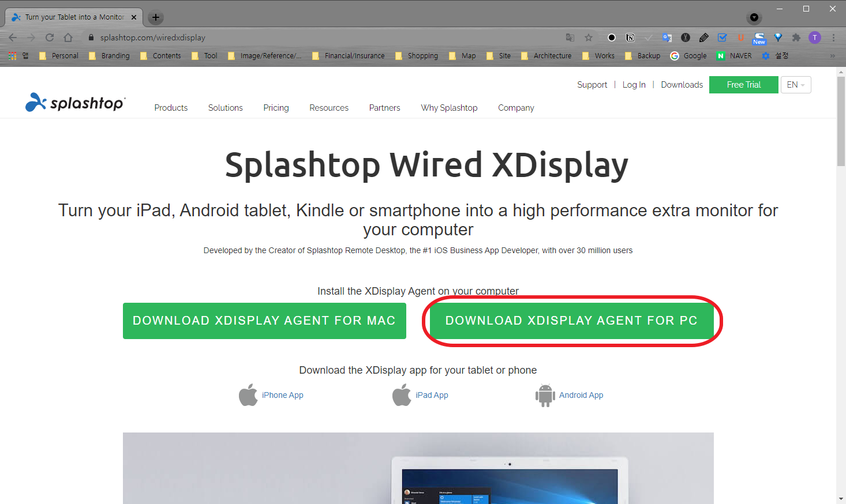Open the Solutions menu
Viewport: 846px width, 504px height.
point(226,108)
